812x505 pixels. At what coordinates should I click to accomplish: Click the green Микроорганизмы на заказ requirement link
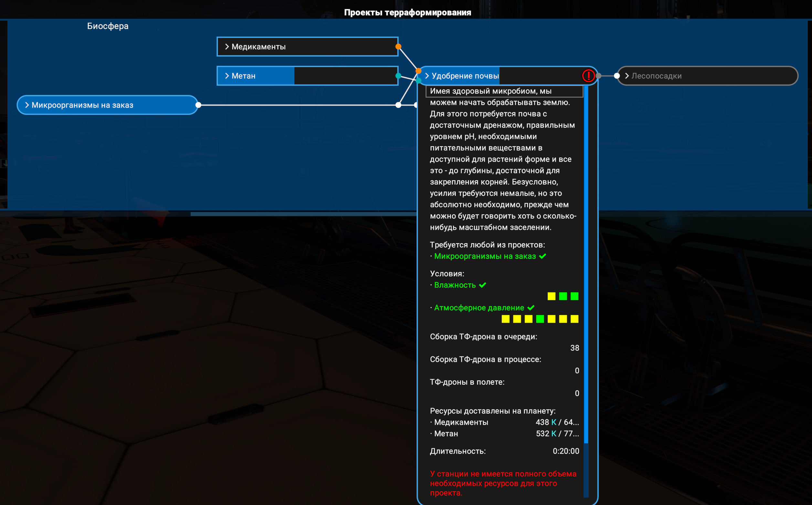click(x=485, y=256)
